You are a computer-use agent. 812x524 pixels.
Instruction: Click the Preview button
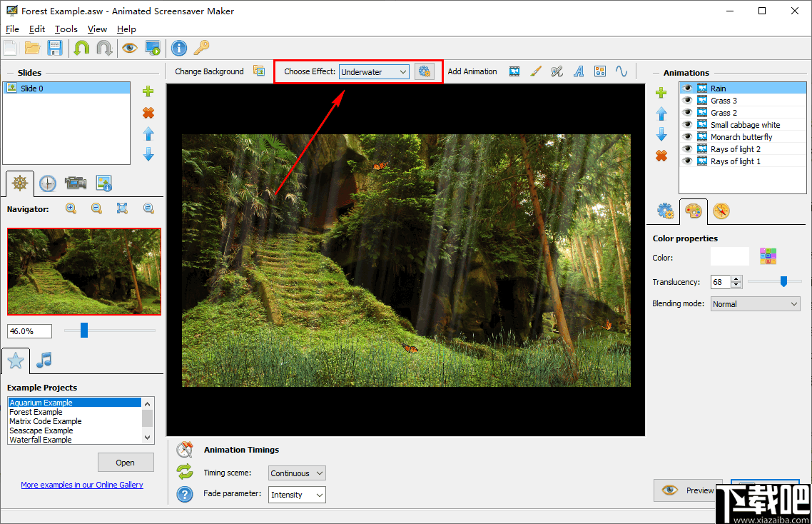point(689,490)
